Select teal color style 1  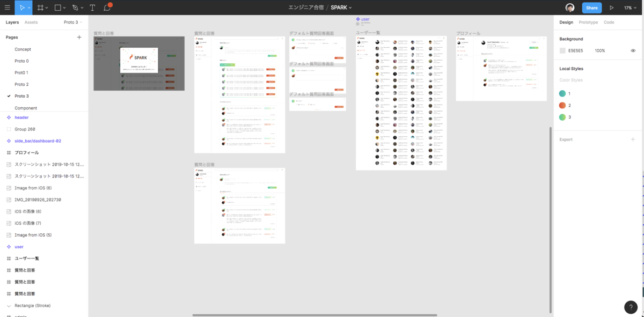pos(562,93)
